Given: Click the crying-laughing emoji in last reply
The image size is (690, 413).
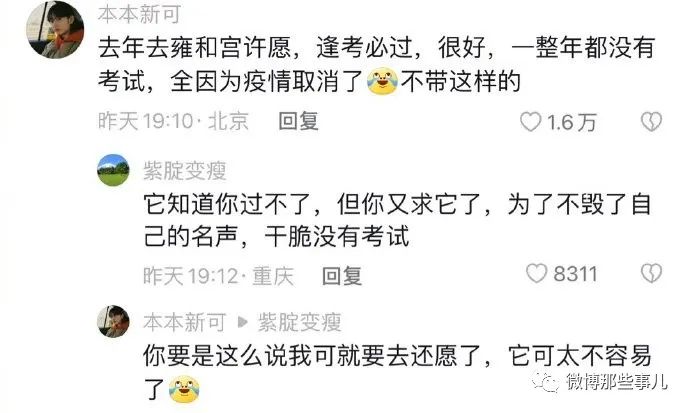Looking at the screenshot, I should coord(184,389).
